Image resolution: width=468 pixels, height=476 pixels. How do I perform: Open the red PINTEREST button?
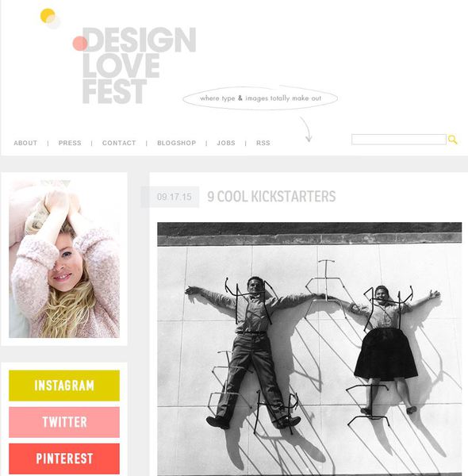tap(64, 459)
